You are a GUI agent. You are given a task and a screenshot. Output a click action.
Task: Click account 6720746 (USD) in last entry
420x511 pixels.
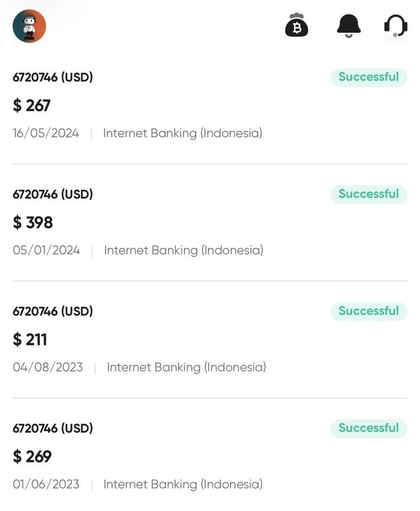(x=52, y=428)
